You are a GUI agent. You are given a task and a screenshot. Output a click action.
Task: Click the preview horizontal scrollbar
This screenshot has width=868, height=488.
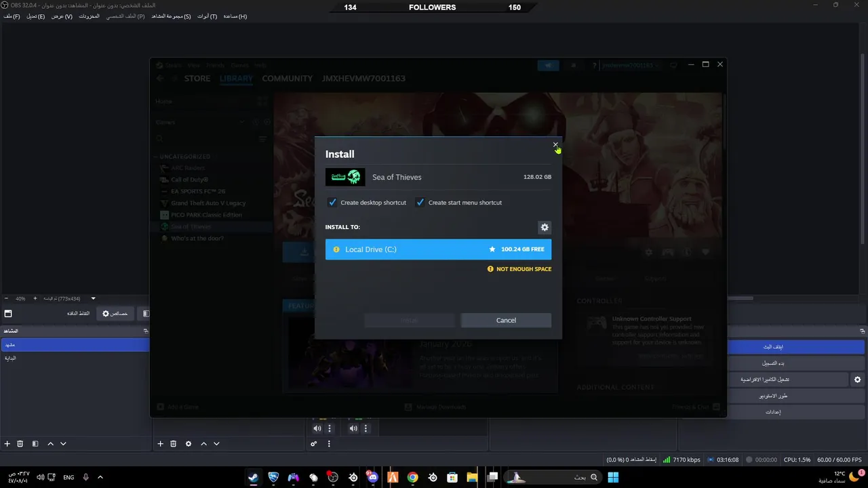[740, 298]
